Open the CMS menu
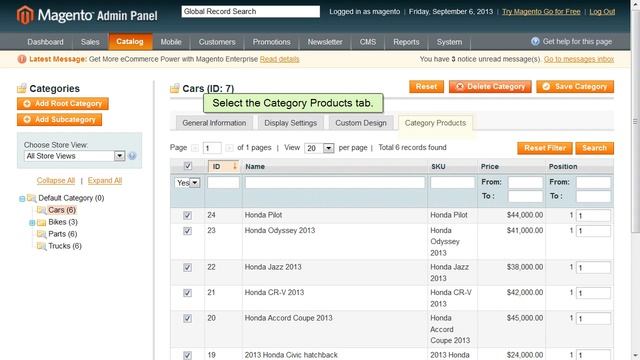 (x=368, y=42)
